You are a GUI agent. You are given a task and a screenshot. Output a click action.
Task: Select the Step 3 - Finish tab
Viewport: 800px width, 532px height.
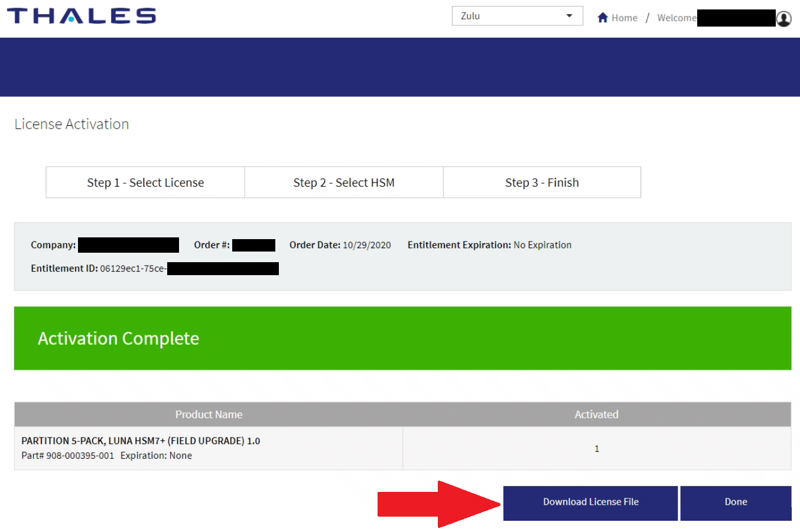(x=542, y=182)
